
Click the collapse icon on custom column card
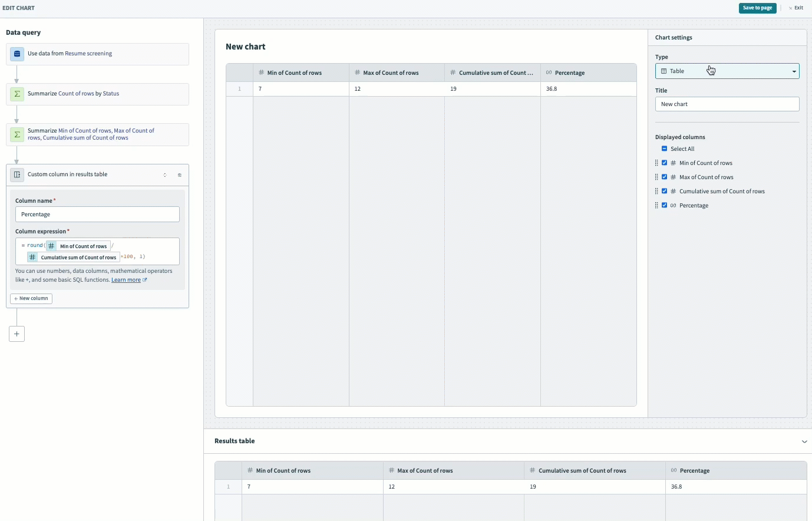pyautogui.click(x=165, y=175)
